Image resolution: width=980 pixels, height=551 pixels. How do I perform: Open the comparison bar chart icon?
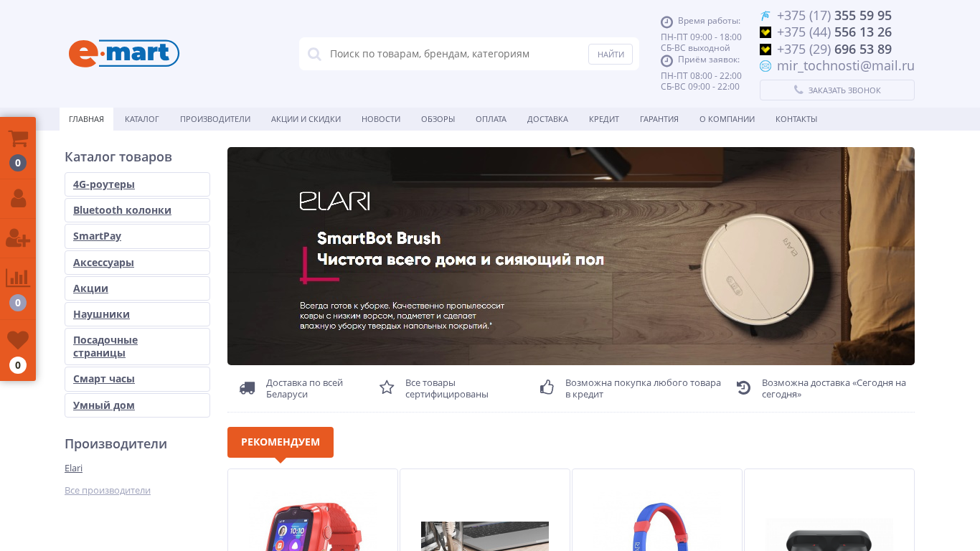coord(18,278)
